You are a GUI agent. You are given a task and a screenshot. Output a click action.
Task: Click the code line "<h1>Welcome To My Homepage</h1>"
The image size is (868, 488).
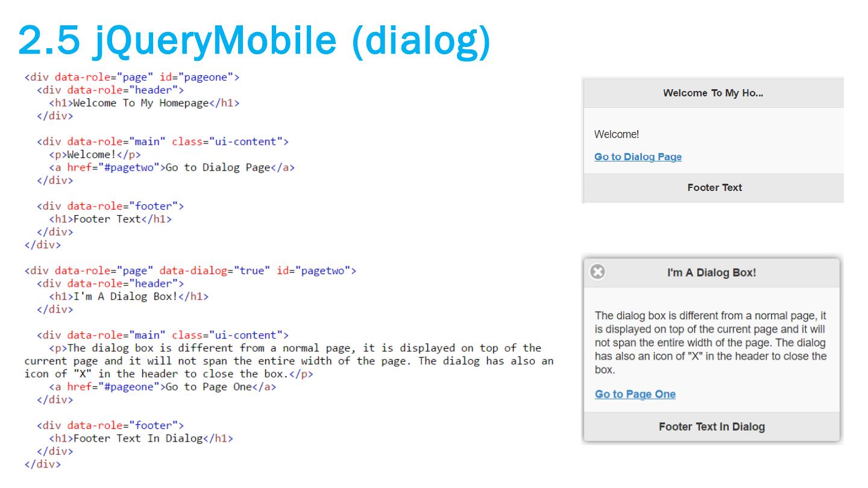[x=144, y=103]
